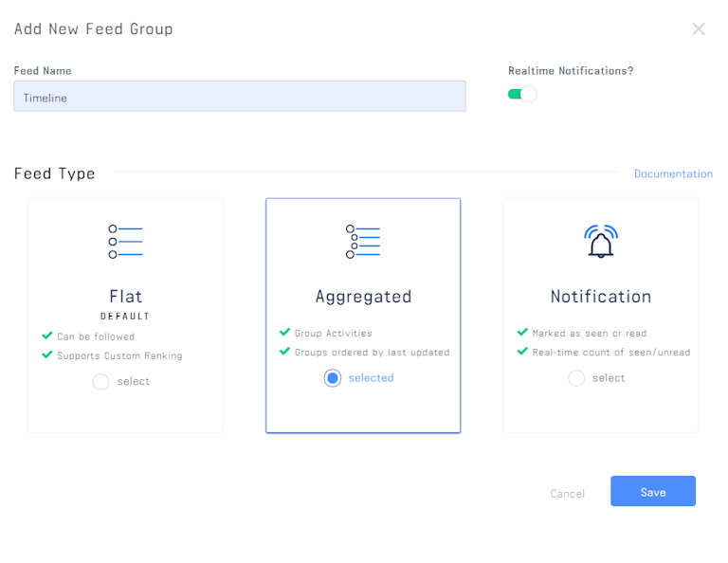Cancel adding the feed group

568,494
